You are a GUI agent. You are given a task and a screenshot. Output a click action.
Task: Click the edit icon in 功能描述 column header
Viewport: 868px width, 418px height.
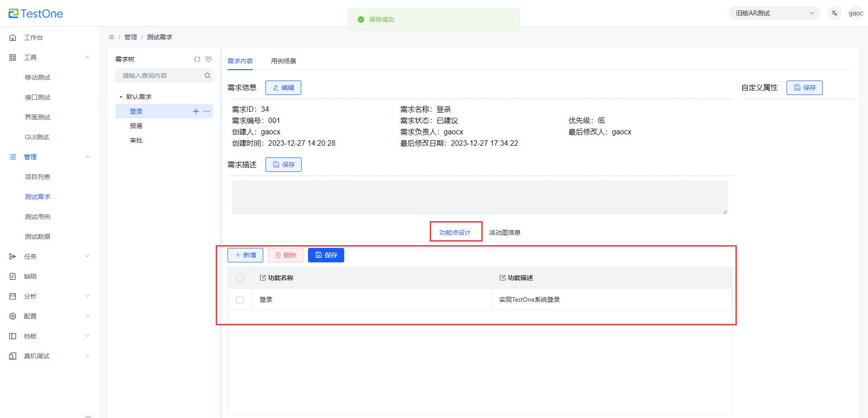(502, 278)
